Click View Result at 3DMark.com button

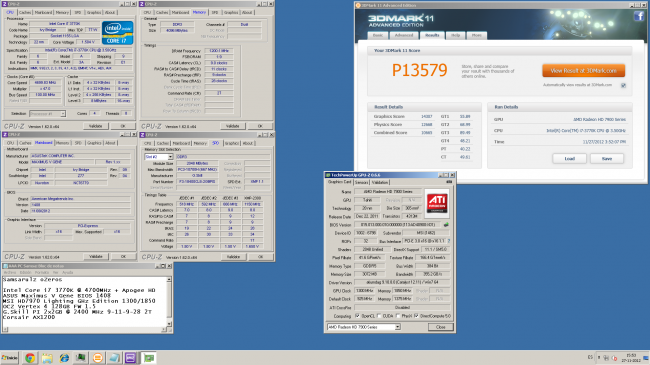[583, 71]
